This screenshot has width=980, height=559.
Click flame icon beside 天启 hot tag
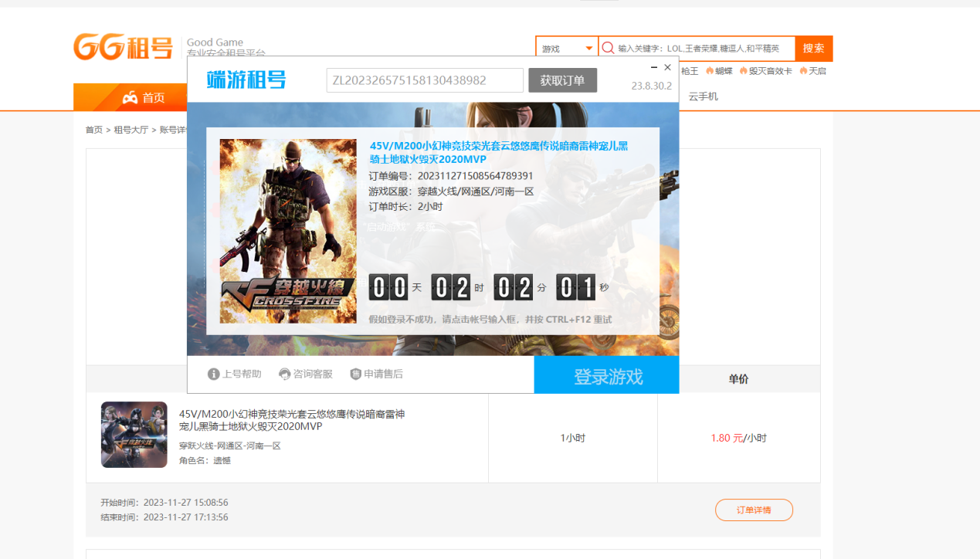(x=803, y=71)
